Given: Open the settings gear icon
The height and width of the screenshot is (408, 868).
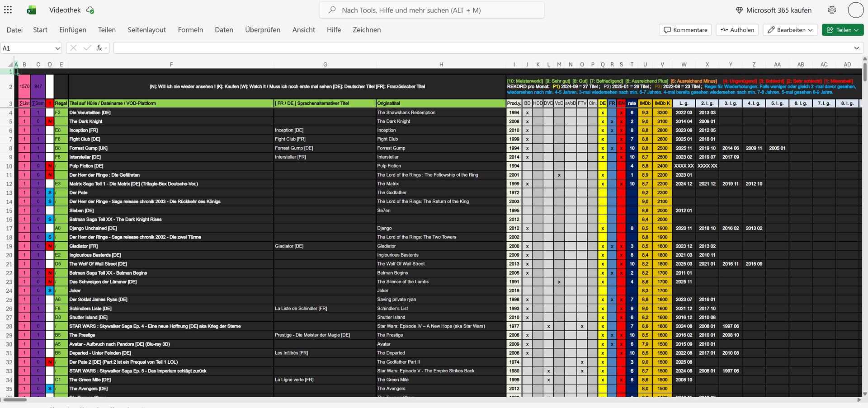Looking at the screenshot, I should tap(832, 10).
